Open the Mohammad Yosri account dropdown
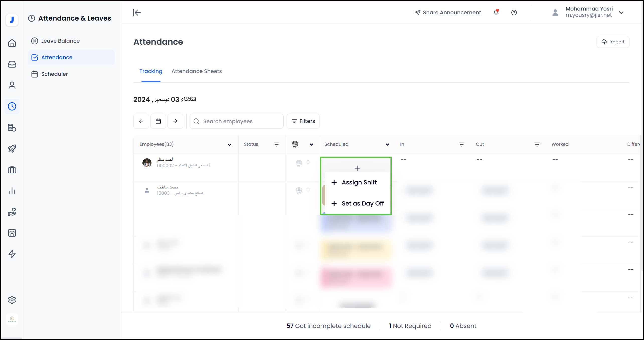The height and width of the screenshot is (340, 644). coord(621,13)
